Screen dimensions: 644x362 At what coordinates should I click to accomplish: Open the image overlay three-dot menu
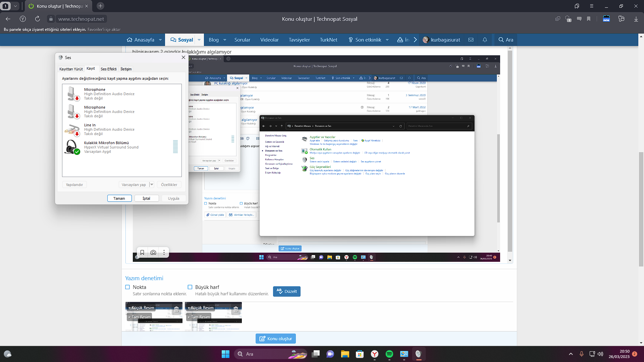click(164, 252)
